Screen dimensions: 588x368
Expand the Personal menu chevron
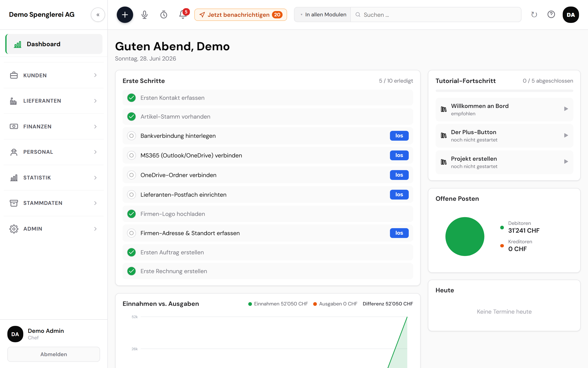tap(95, 152)
